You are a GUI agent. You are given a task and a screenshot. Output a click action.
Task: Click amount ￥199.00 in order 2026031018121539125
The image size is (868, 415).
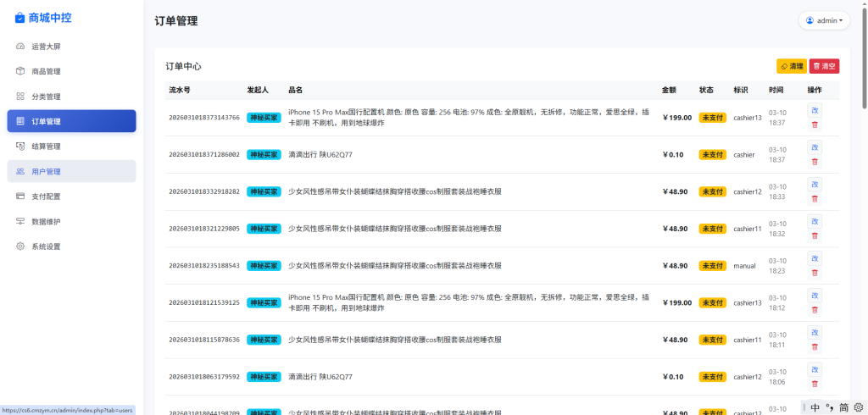[677, 302]
